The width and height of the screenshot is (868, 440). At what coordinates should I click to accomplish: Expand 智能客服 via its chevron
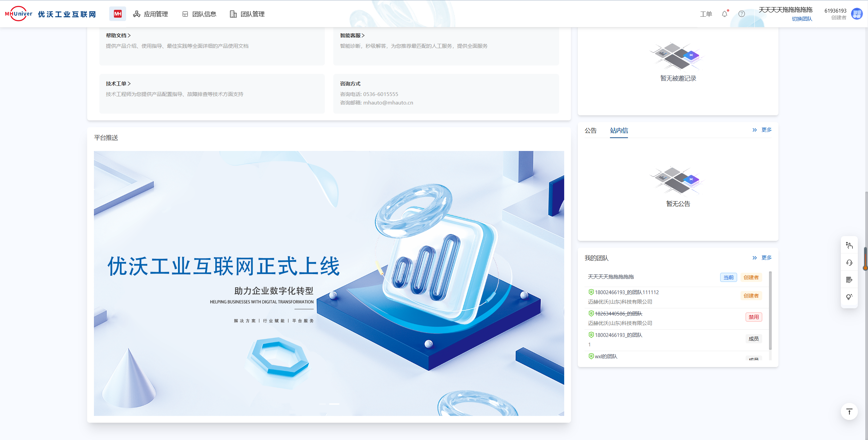pos(363,36)
